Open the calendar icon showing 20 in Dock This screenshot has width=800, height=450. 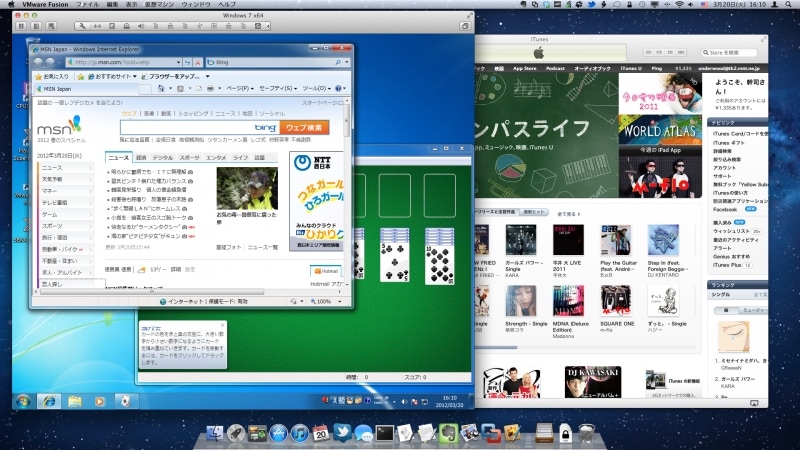coord(321,433)
